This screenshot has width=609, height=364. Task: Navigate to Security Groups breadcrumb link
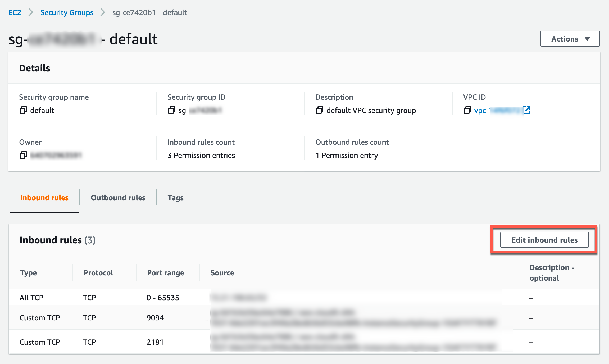click(67, 12)
